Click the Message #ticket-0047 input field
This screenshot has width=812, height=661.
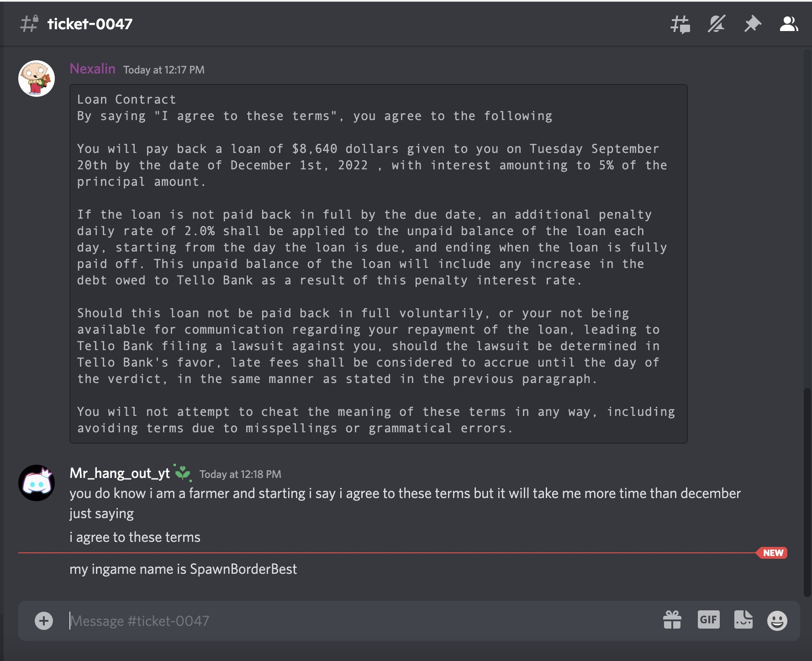[361, 621]
